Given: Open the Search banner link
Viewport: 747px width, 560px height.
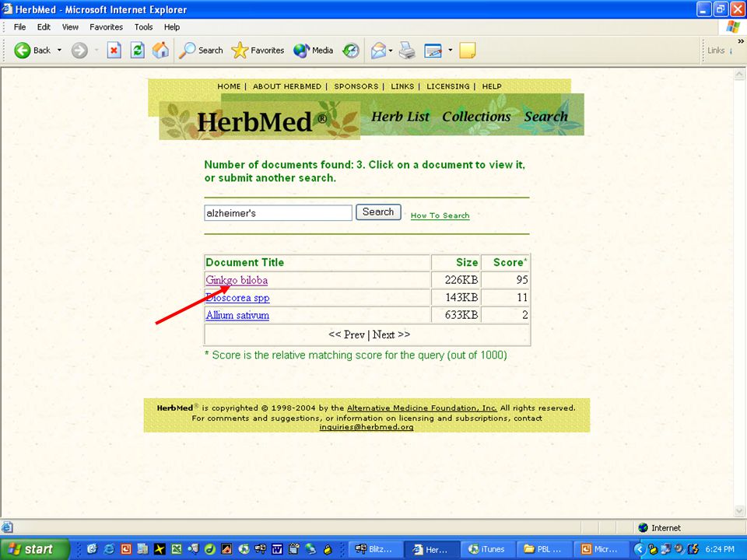Looking at the screenshot, I should 546,117.
